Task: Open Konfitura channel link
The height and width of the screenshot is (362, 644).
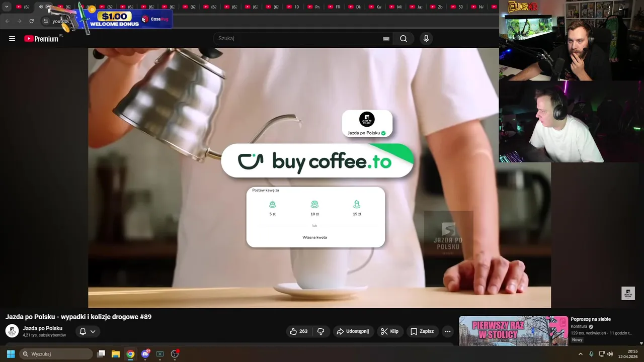Action: (x=579, y=326)
